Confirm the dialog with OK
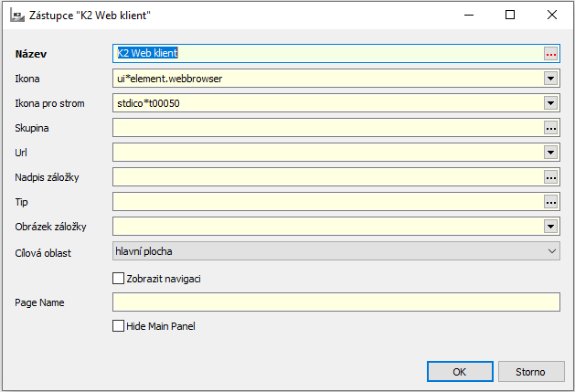 [x=460, y=372]
